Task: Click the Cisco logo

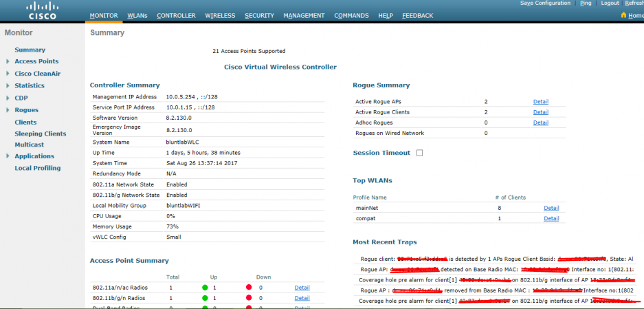Action: [x=43, y=11]
